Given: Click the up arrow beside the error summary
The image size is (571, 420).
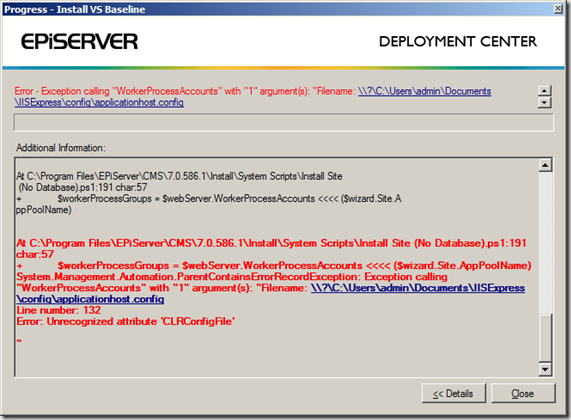Looking at the screenshot, I should click(544, 90).
